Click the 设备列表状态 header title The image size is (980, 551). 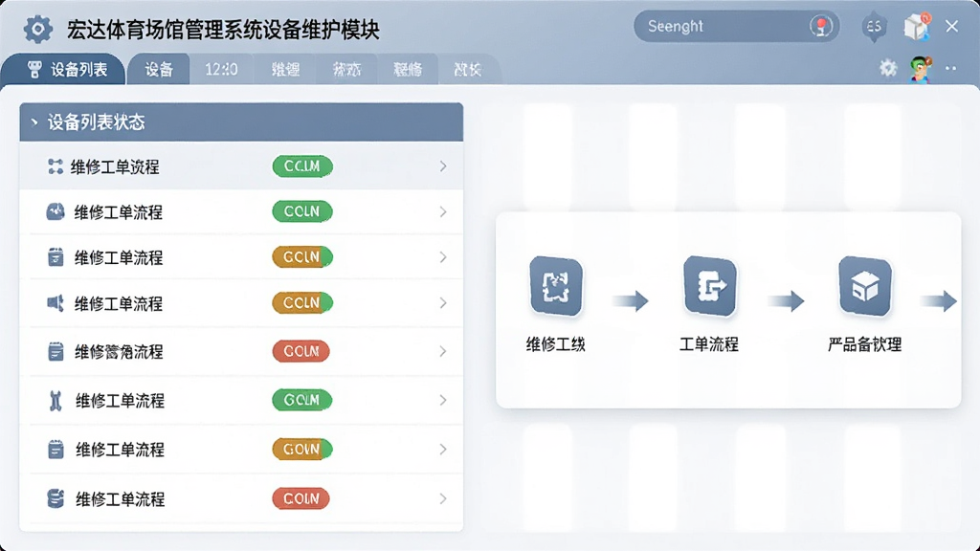97,121
